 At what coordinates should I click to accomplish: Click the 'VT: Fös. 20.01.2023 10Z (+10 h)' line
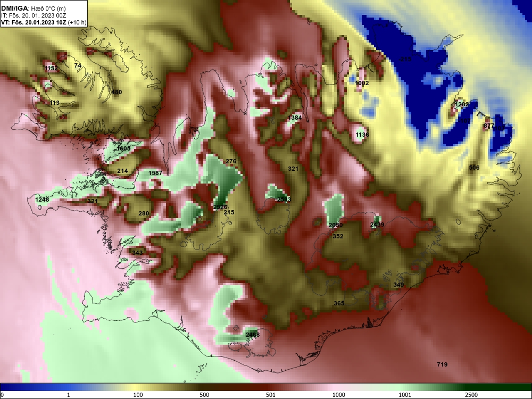[x=44, y=23]
